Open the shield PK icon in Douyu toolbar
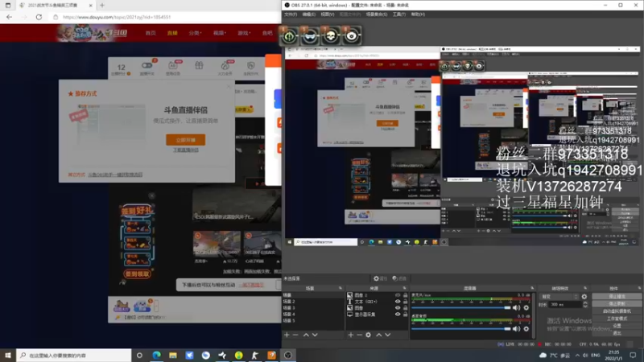 point(250,66)
